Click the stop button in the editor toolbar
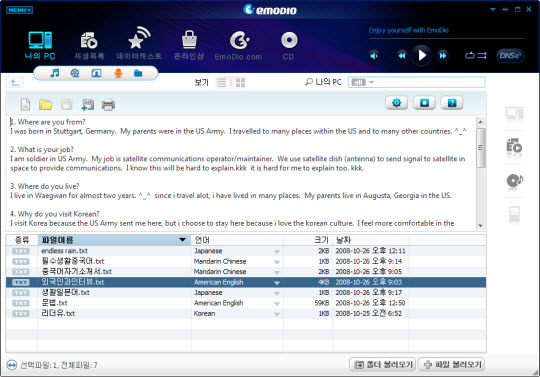Image resolution: width=540 pixels, height=377 pixels. coord(424,103)
